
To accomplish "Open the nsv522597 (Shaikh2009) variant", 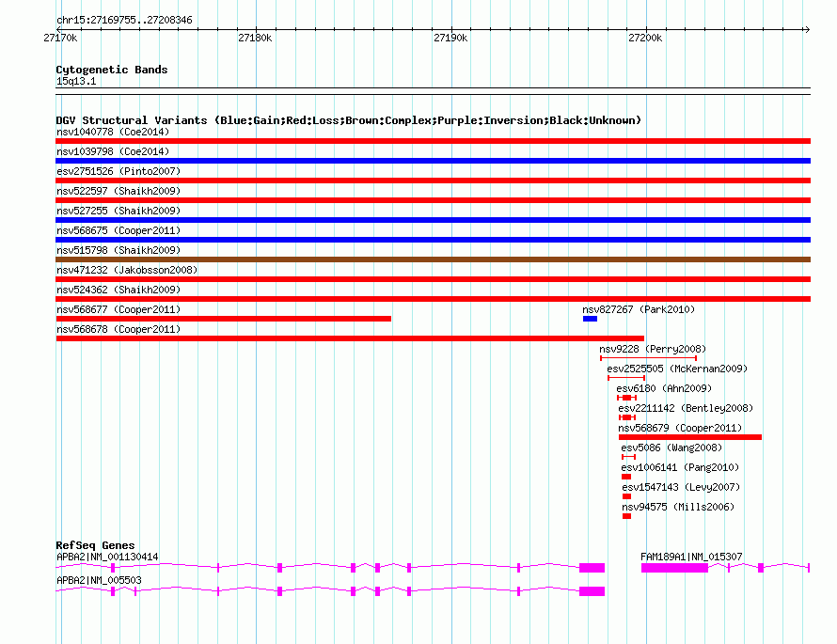I will [x=118, y=191].
